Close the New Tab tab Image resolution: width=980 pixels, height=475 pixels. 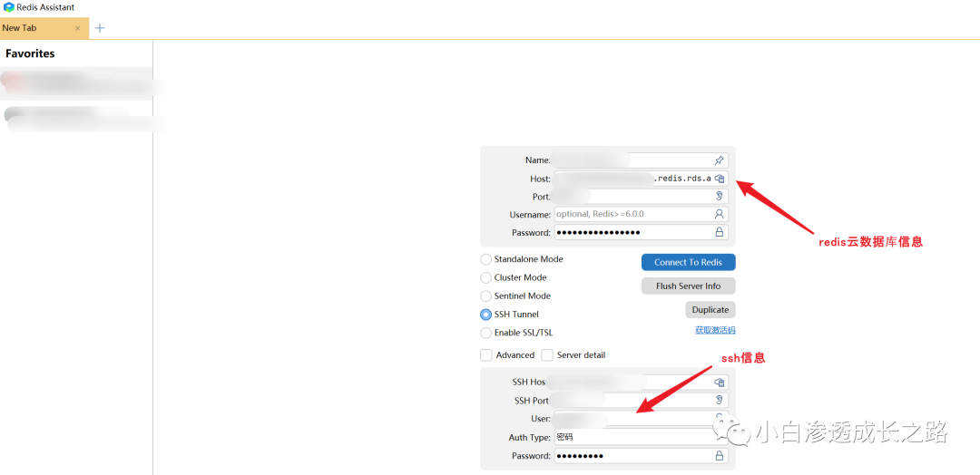point(77,29)
